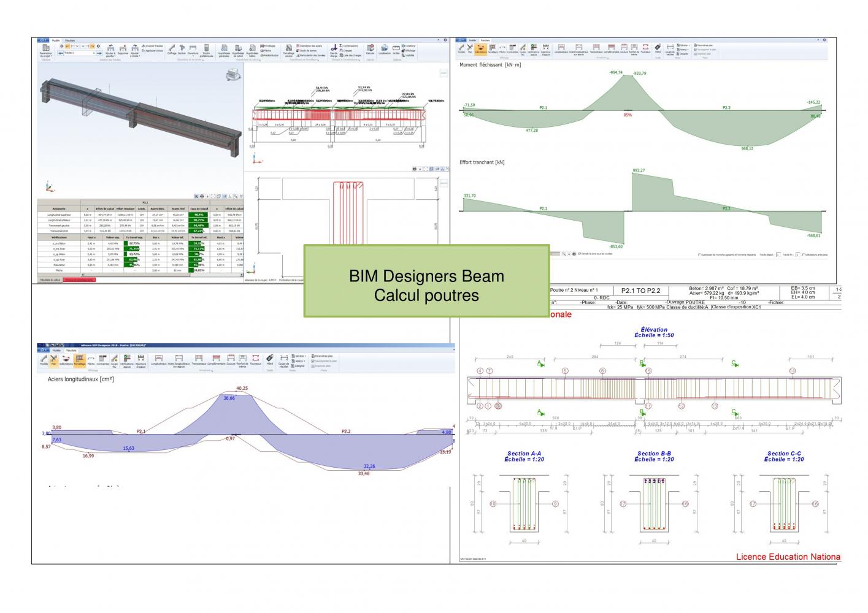Image resolution: width=868 pixels, height=613 pixels.
Task: Toggle Remplir la zone sous les courbes
Action: click(x=595, y=254)
